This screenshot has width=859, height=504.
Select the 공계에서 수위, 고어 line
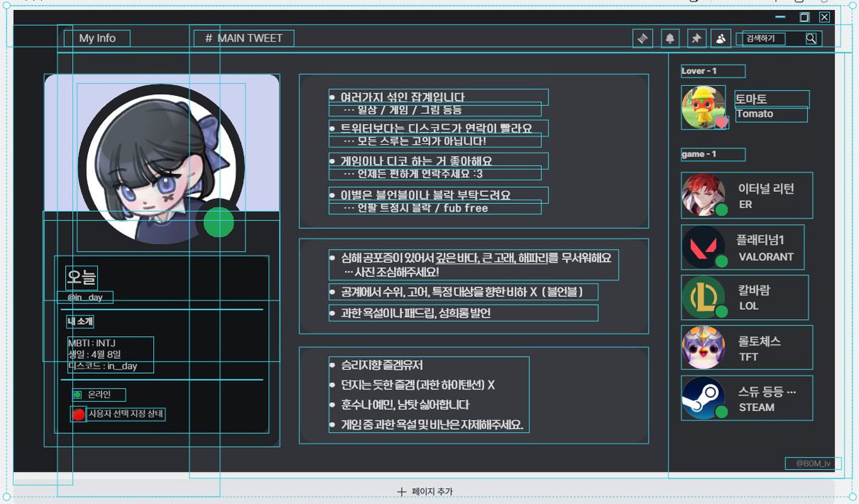(x=462, y=291)
